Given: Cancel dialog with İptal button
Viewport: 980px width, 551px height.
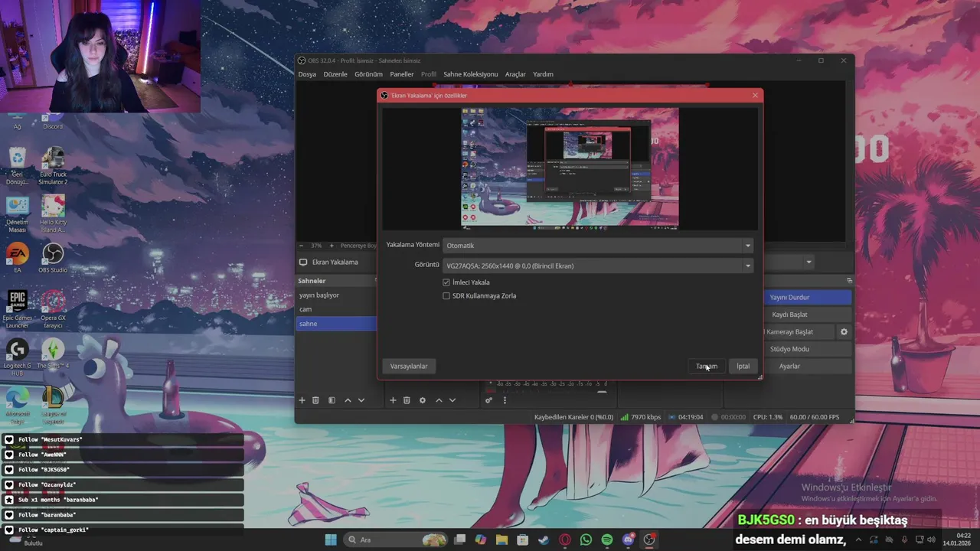Looking at the screenshot, I should [x=743, y=367].
